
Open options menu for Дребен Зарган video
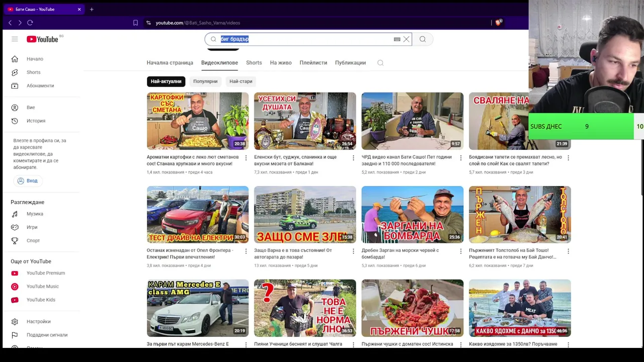tap(461, 251)
